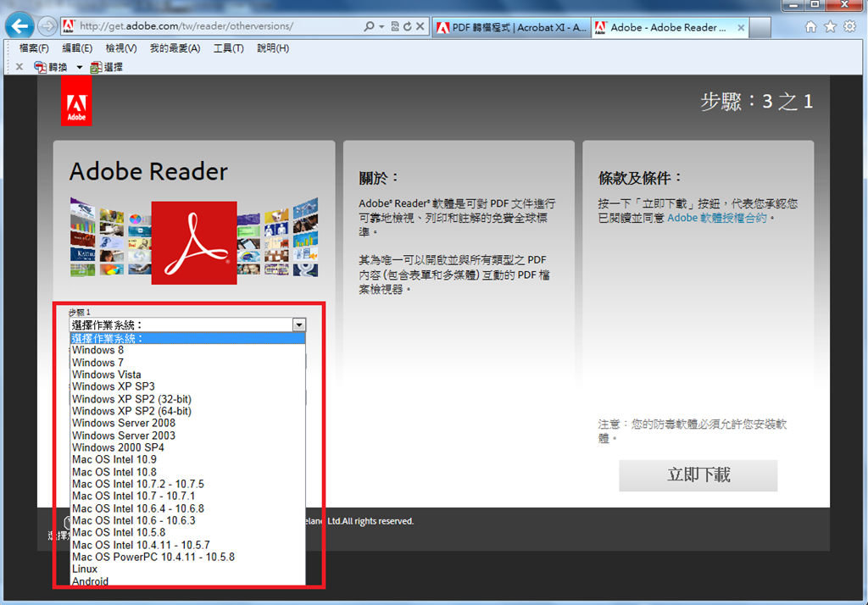Screen dimensions: 868x605
Task: Open the Adobe 軟體授權合約 link
Action: 717,218
